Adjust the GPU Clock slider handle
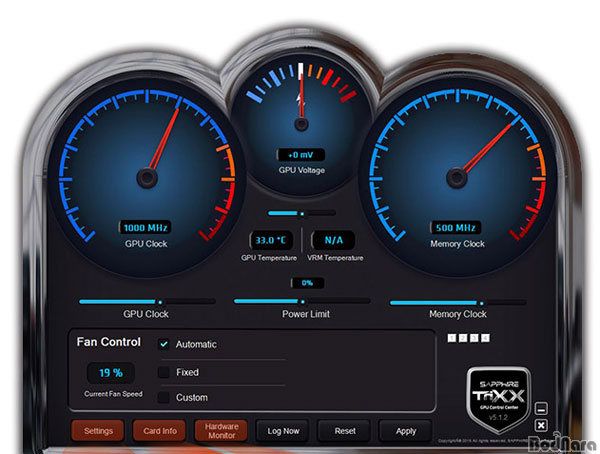The height and width of the screenshot is (454, 600). click(160, 302)
